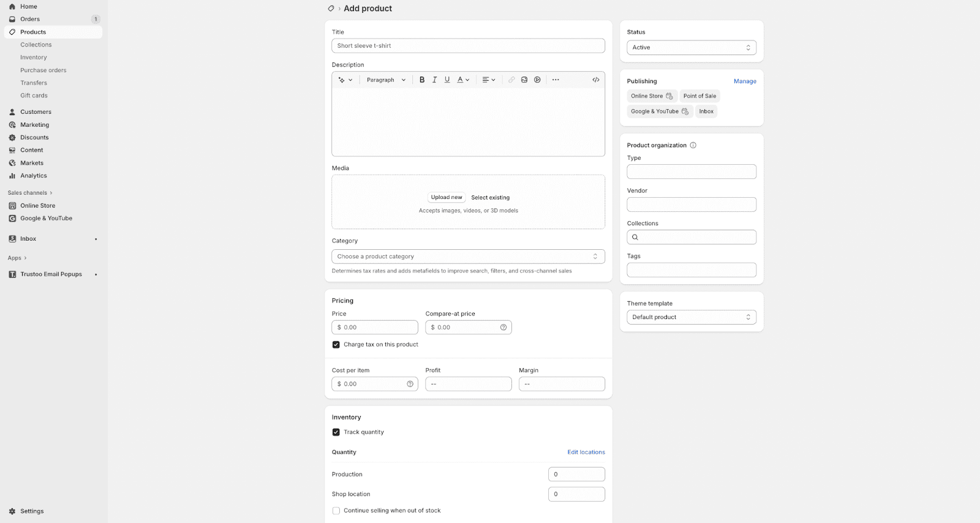Open more formatting options ellipsis
980x523 pixels.
tap(556, 80)
